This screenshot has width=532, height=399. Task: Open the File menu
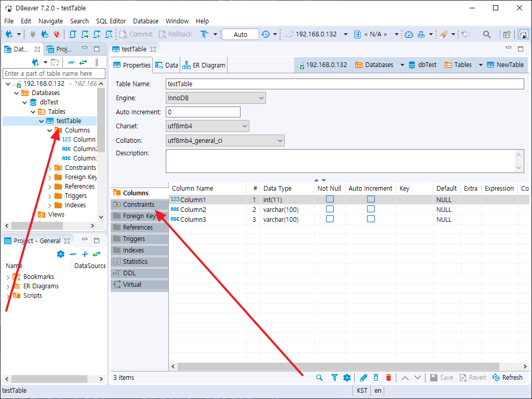9,21
